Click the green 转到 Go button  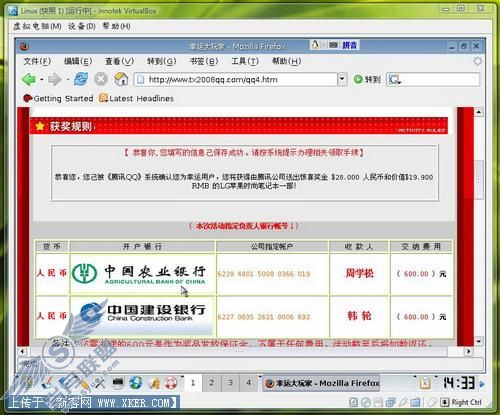pos(367,79)
